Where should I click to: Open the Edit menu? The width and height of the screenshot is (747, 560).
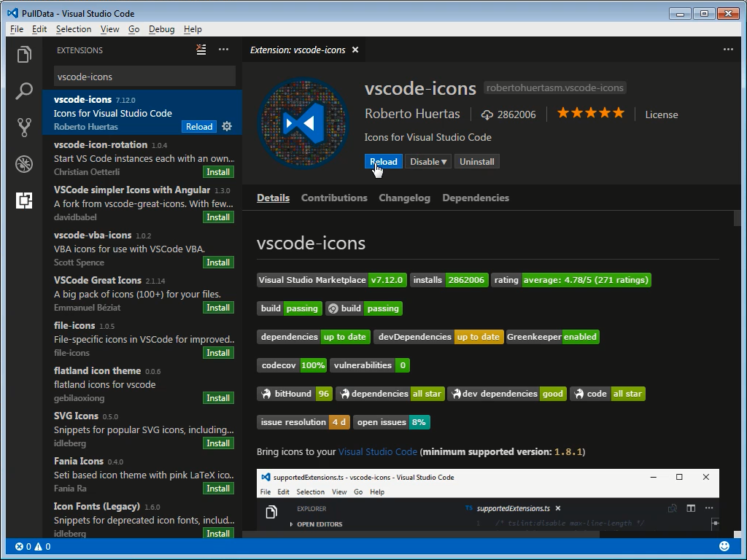click(39, 29)
